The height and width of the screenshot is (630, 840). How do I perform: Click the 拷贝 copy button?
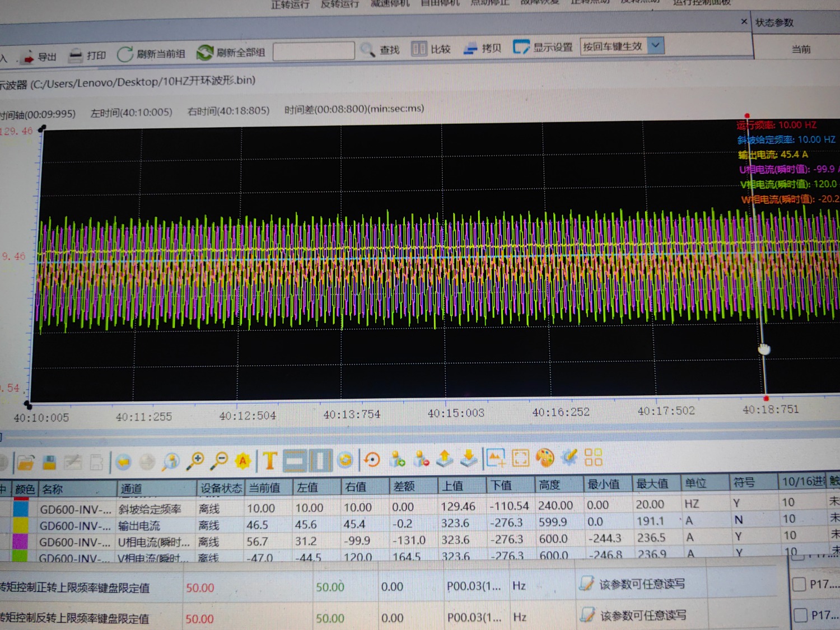click(482, 48)
